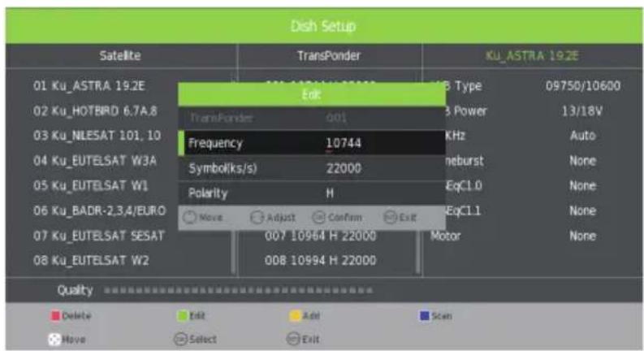Image resolution: width=644 pixels, height=351 pixels.
Task: Click the green Edit color button
Action: tap(182, 315)
